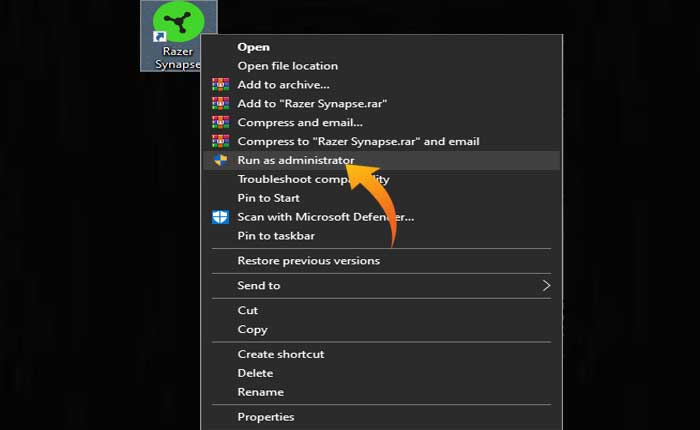Screen dimensions: 700x430
Task: Choose Create shortcut
Action: tap(280, 354)
